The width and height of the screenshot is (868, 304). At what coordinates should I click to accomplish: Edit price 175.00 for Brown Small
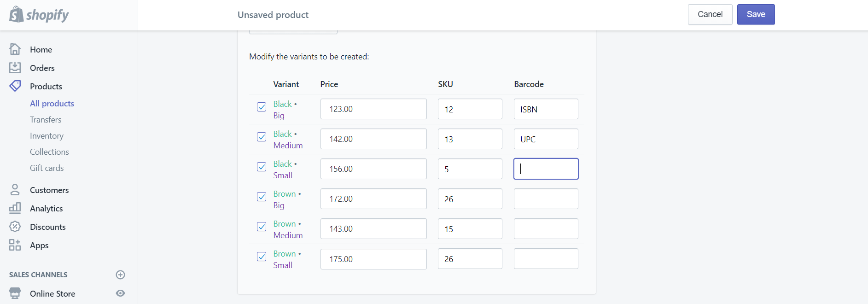373,259
